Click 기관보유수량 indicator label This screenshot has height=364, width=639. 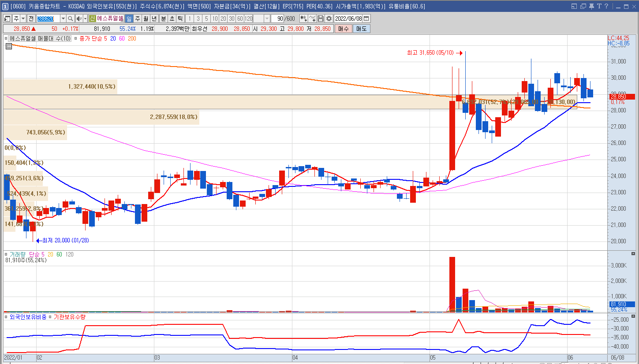(x=70, y=316)
